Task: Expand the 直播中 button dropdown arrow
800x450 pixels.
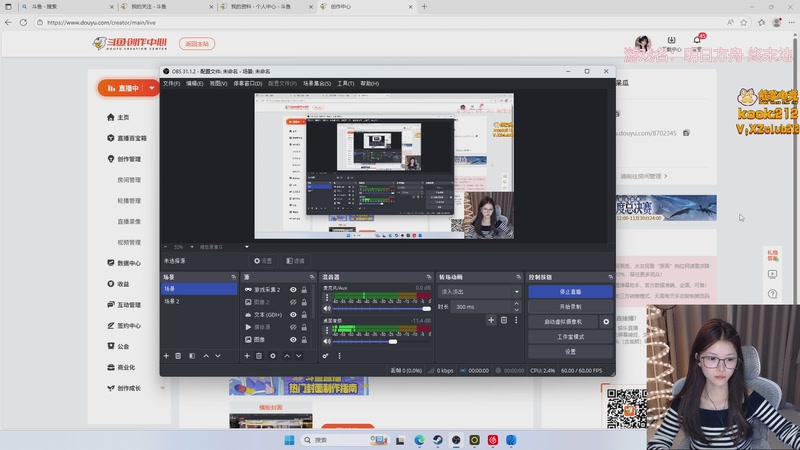Action: pos(152,88)
